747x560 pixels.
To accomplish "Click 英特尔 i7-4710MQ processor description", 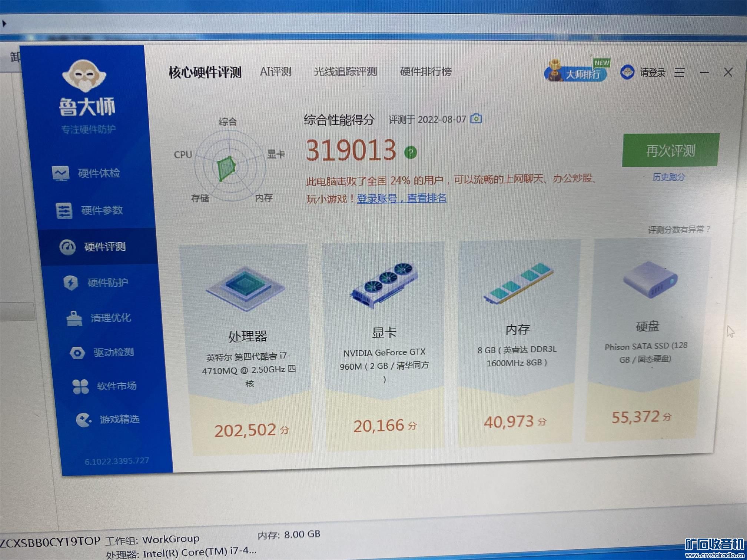I will click(x=249, y=369).
